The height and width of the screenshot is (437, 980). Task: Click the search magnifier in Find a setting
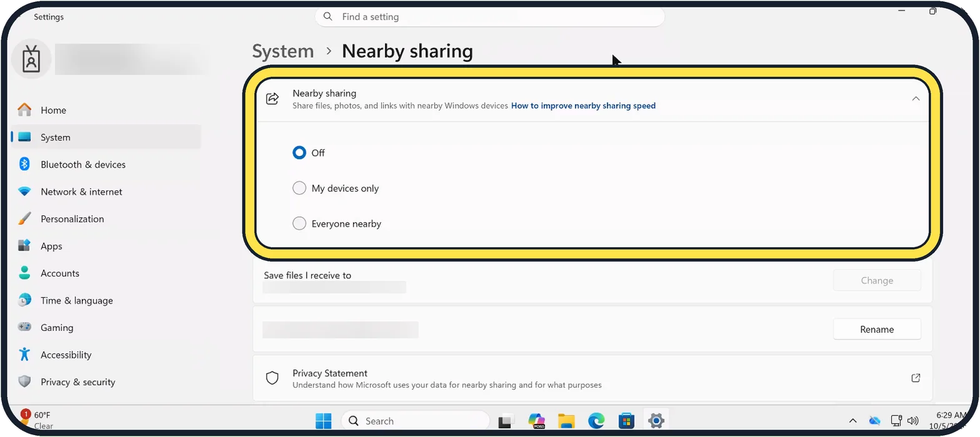coord(328,16)
